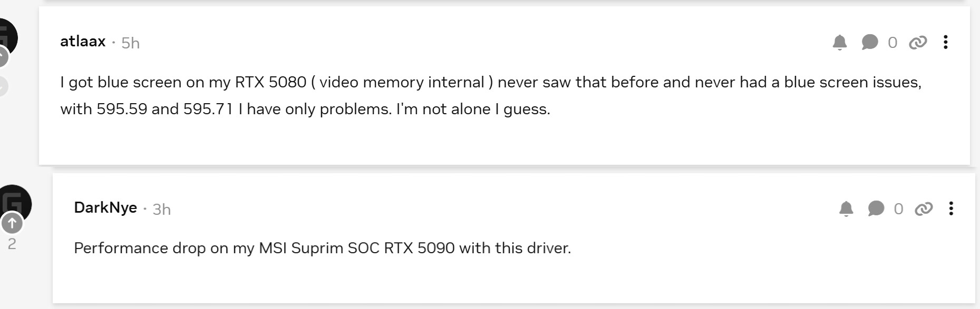
Task: Open the three-dot menu on atlaax's comment
Action: coord(946,42)
